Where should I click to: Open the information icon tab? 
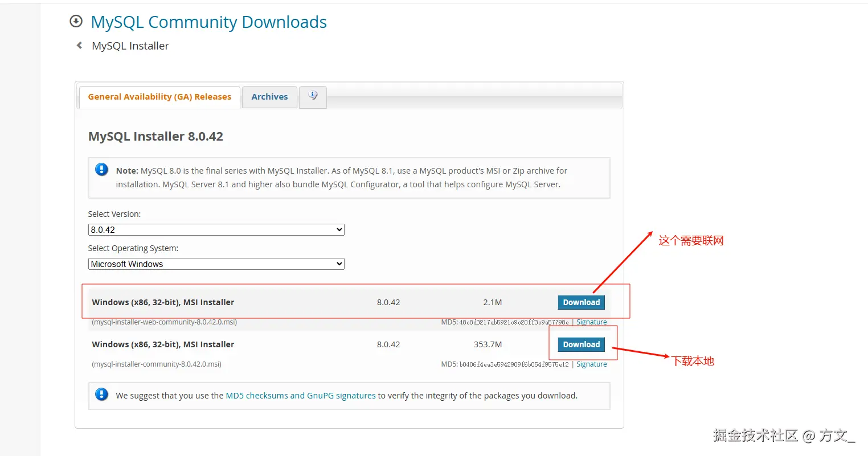tap(313, 97)
